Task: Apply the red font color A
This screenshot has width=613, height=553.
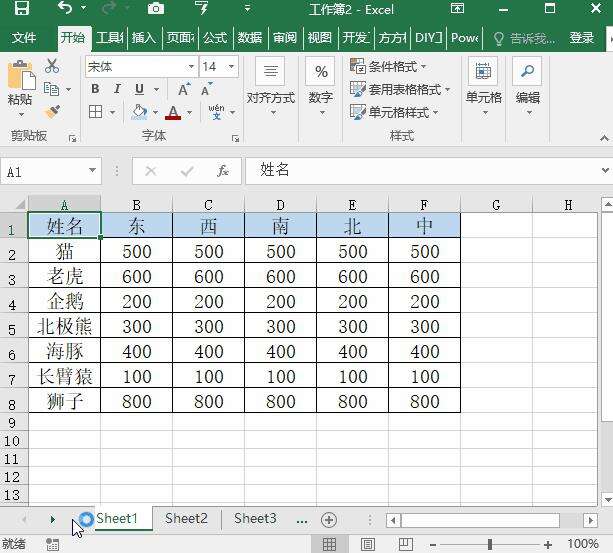Action: [x=173, y=112]
